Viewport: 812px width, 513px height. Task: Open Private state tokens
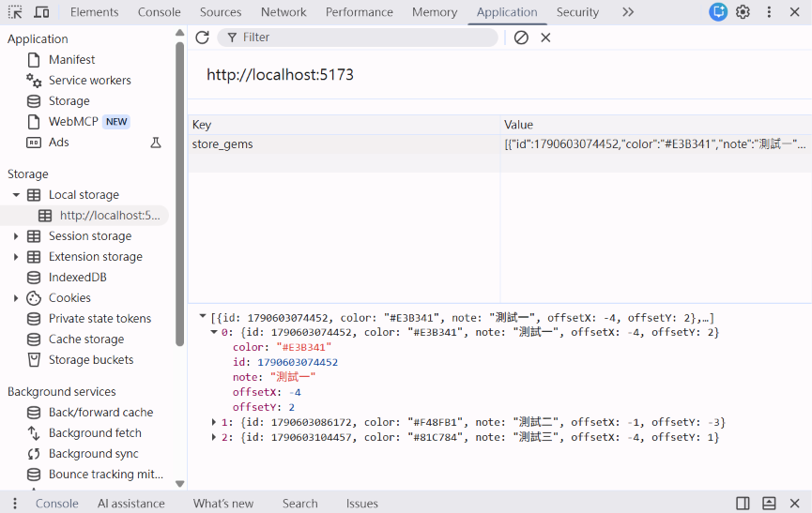[100, 319]
